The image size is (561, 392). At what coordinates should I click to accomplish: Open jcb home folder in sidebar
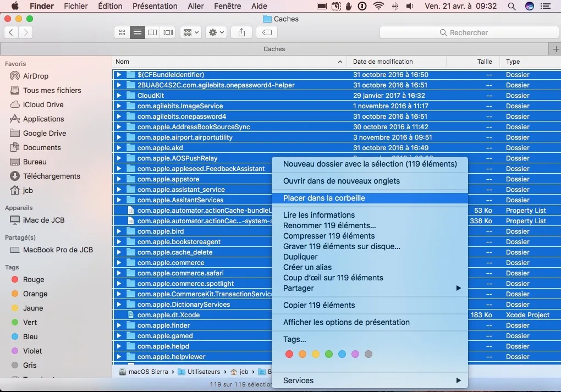click(21, 190)
